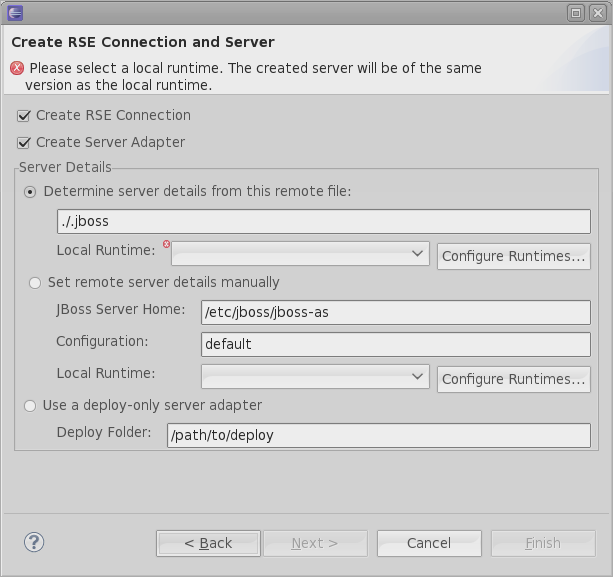613x577 pixels.
Task: Open the first Local Runtime dropdown
Action: pyautogui.click(x=300, y=254)
